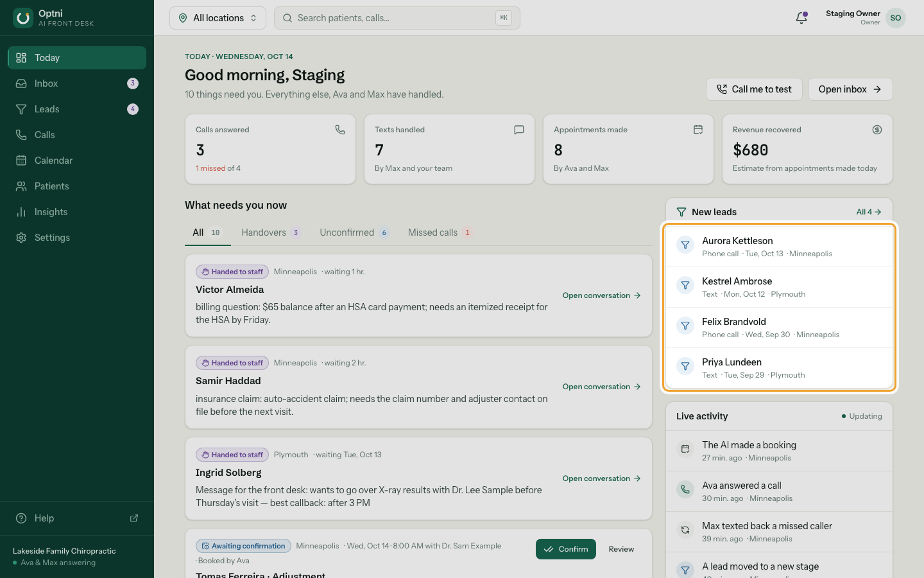
Task: Click the funnel icon in New leads header
Action: point(681,212)
